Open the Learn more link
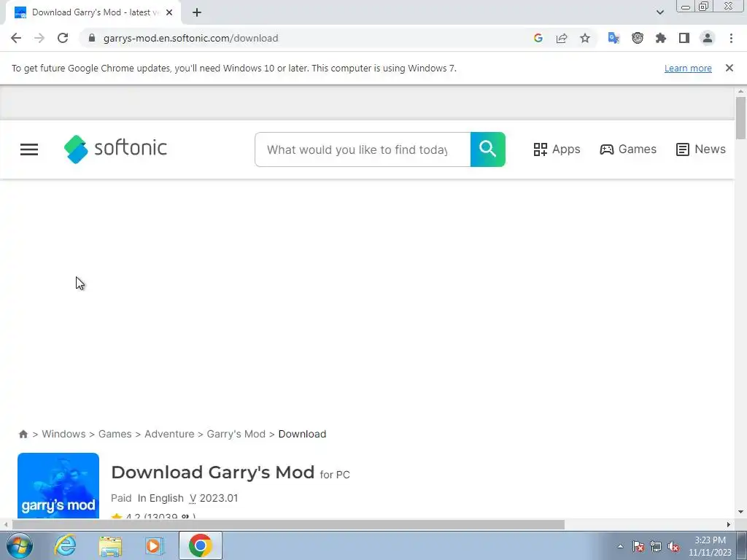The width and height of the screenshot is (747, 560). coord(688,68)
